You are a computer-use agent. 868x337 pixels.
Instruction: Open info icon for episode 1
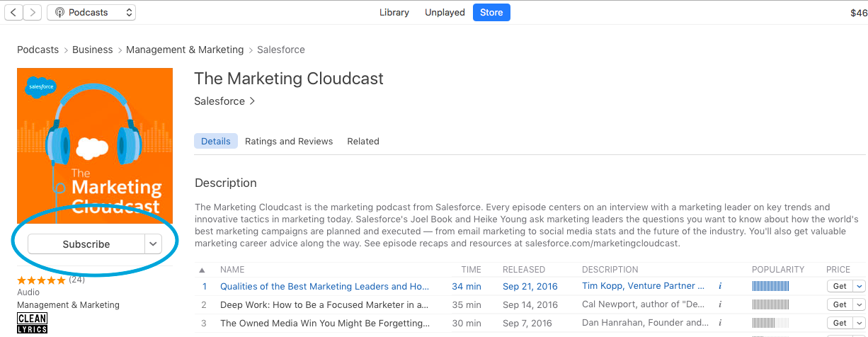720,287
